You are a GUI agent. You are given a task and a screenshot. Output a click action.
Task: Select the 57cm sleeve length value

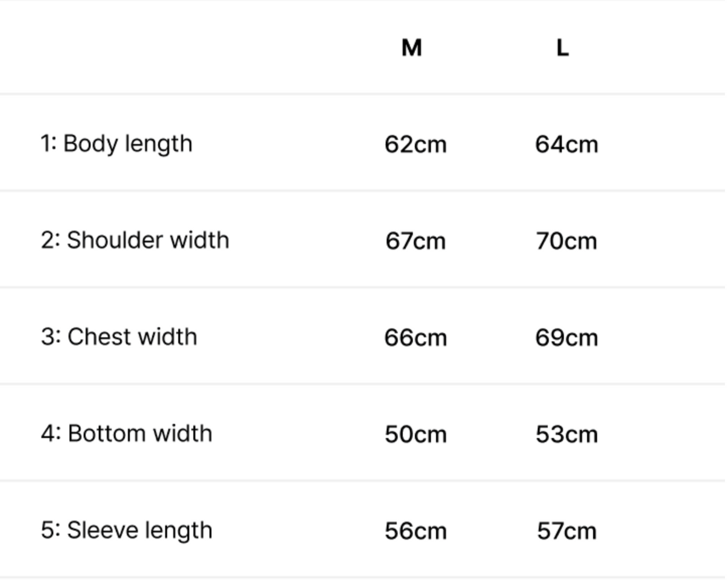coord(567,531)
